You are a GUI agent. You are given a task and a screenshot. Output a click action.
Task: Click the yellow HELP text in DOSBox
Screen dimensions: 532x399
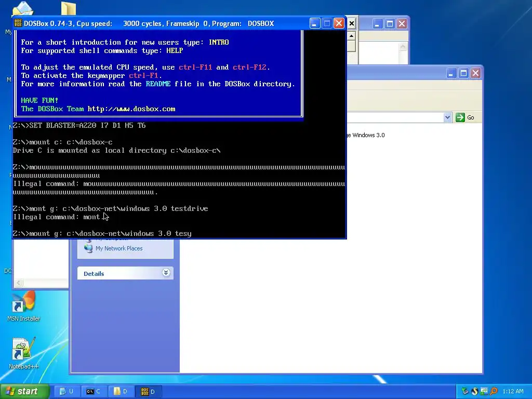pyautogui.click(x=175, y=50)
